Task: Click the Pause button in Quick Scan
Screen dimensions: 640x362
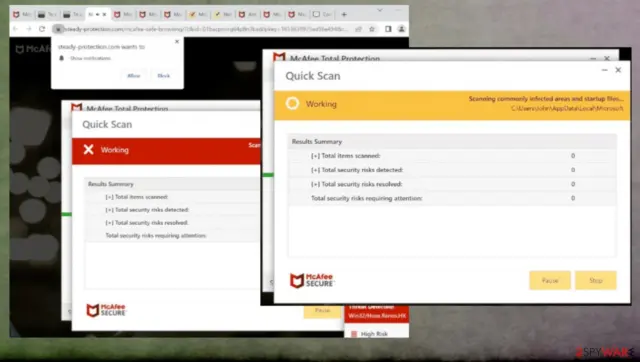Action: pyautogui.click(x=550, y=280)
